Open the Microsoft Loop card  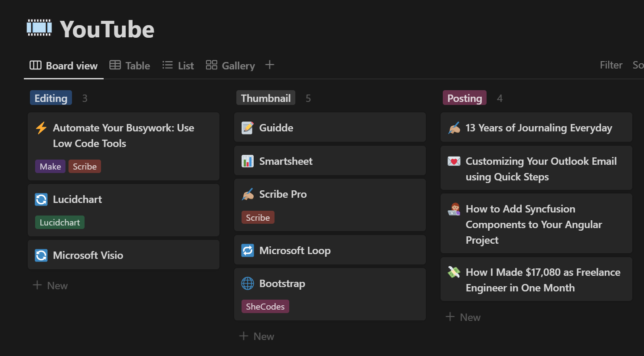tap(330, 250)
